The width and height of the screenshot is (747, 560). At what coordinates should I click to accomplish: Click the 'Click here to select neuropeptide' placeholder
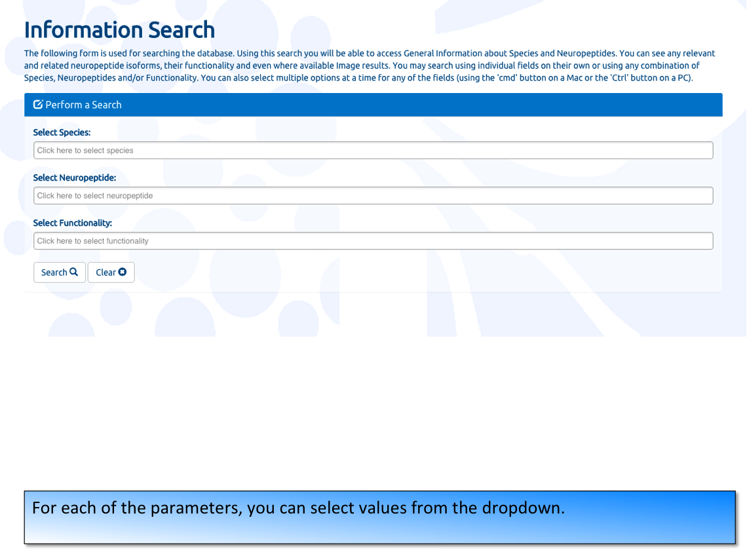coord(95,196)
